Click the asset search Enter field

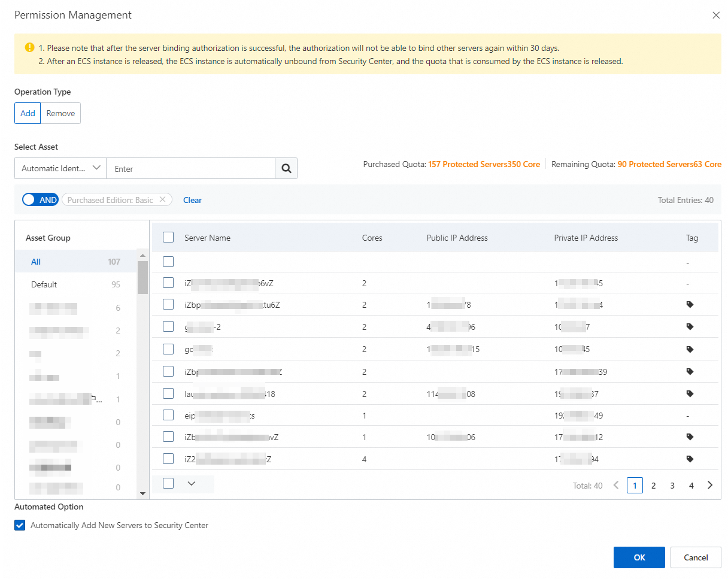point(190,169)
